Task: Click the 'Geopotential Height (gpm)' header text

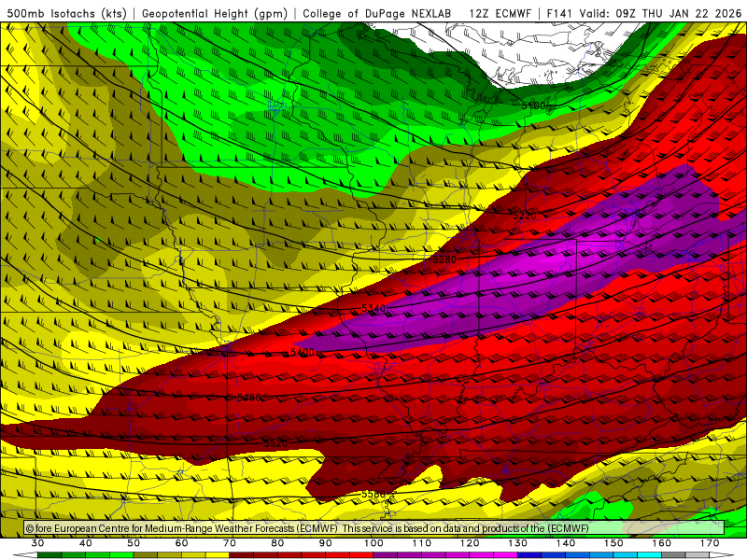Action: (x=215, y=13)
